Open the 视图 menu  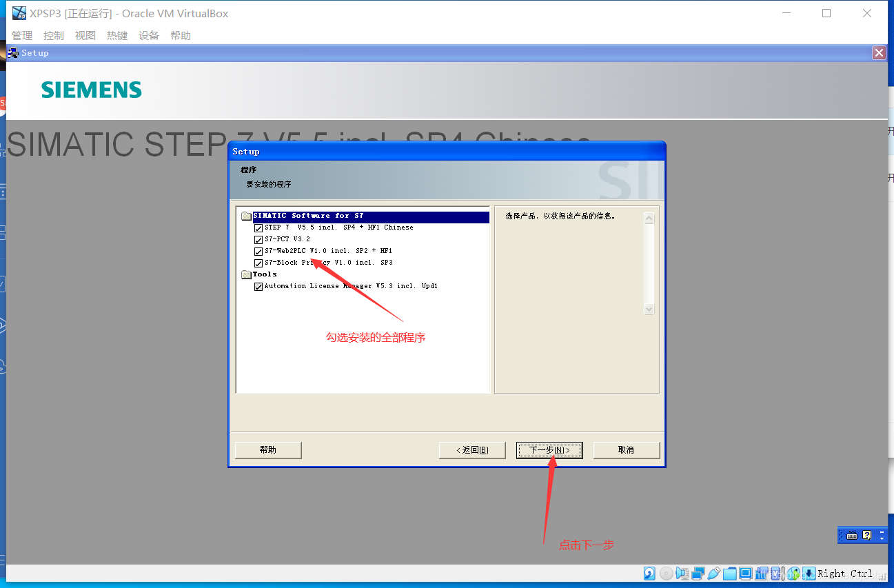click(x=85, y=36)
